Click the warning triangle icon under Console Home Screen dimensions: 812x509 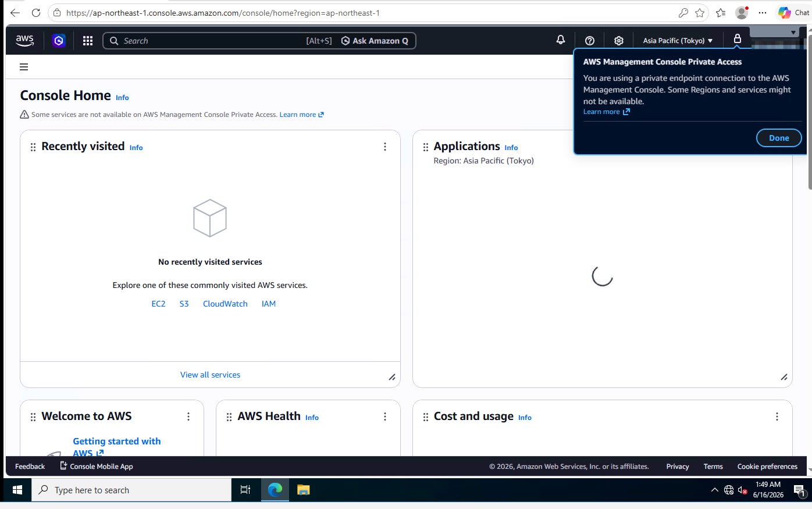pyautogui.click(x=24, y=115)
